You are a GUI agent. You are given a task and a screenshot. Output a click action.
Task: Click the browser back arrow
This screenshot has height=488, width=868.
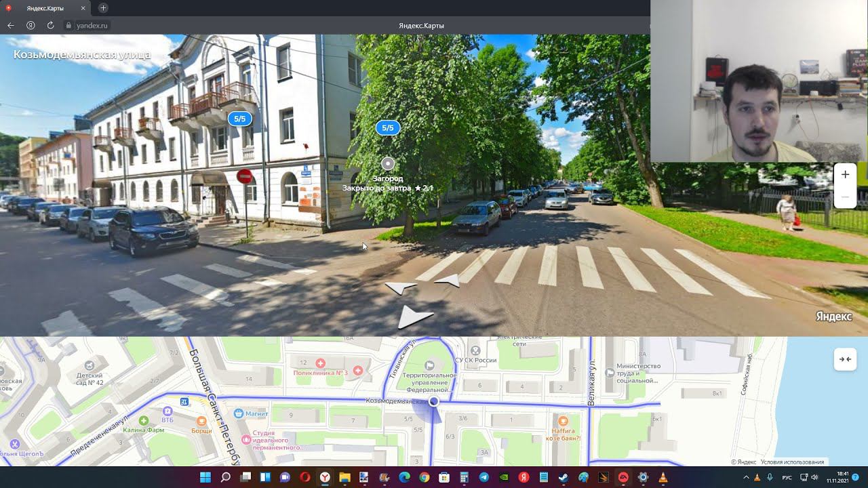(x=10, y=25)
